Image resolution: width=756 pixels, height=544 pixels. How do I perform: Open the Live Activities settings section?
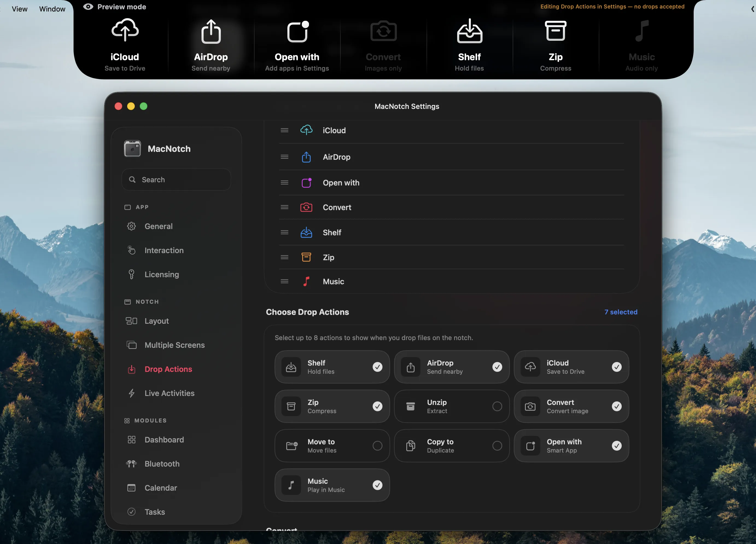[x=169, y=393]
